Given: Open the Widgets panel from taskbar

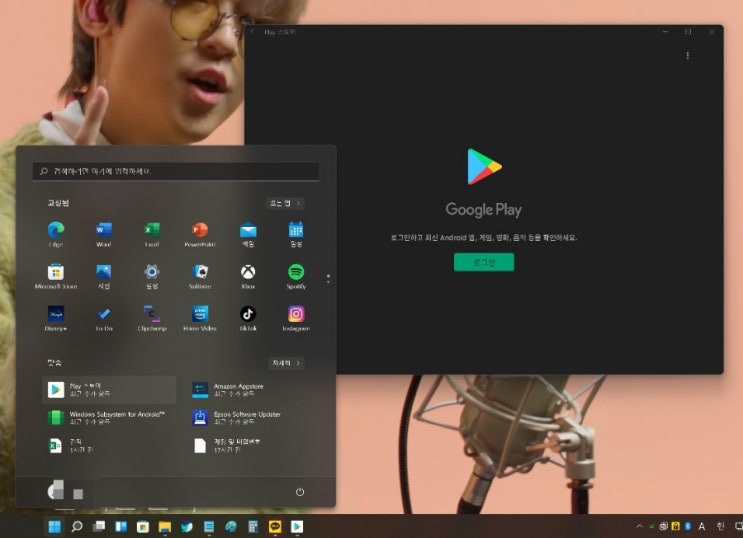Looking at the screenshot, I should [x=121, y=527].
